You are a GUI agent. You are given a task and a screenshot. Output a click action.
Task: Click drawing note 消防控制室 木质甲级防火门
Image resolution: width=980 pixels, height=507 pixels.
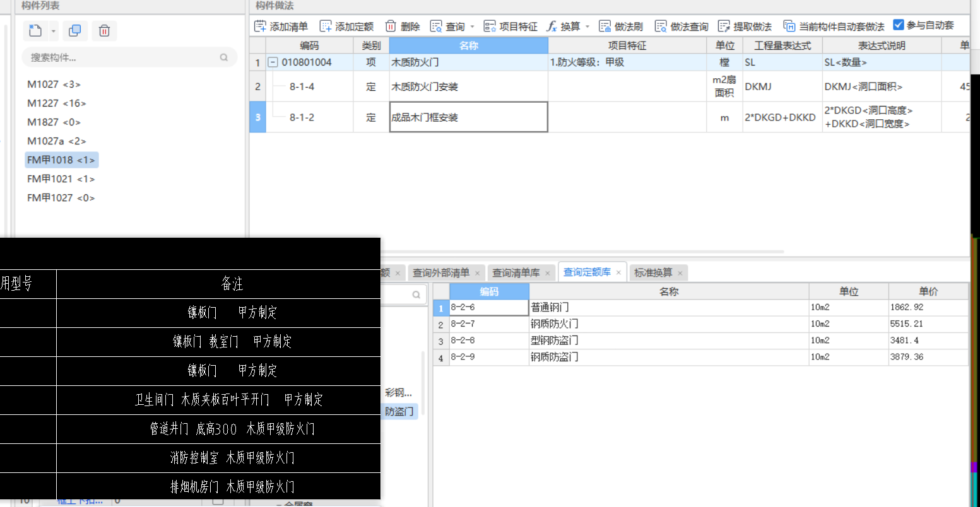tap(232, 458)
